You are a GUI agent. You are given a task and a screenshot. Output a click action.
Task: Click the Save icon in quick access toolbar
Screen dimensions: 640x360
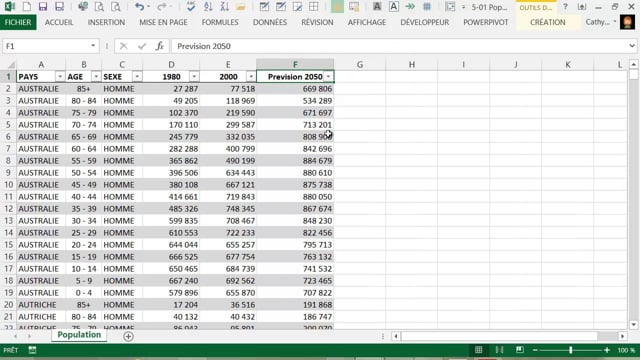coord(42,7)
